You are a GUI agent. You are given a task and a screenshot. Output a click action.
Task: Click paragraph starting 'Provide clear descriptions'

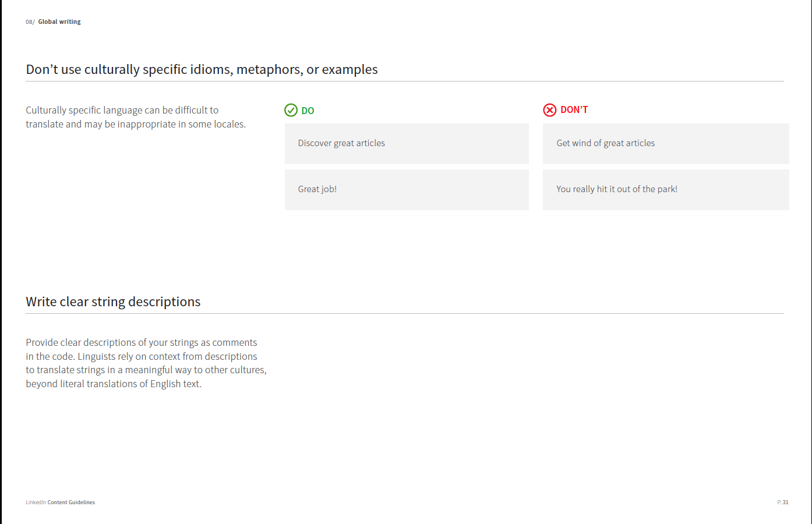tap(146, 363)
